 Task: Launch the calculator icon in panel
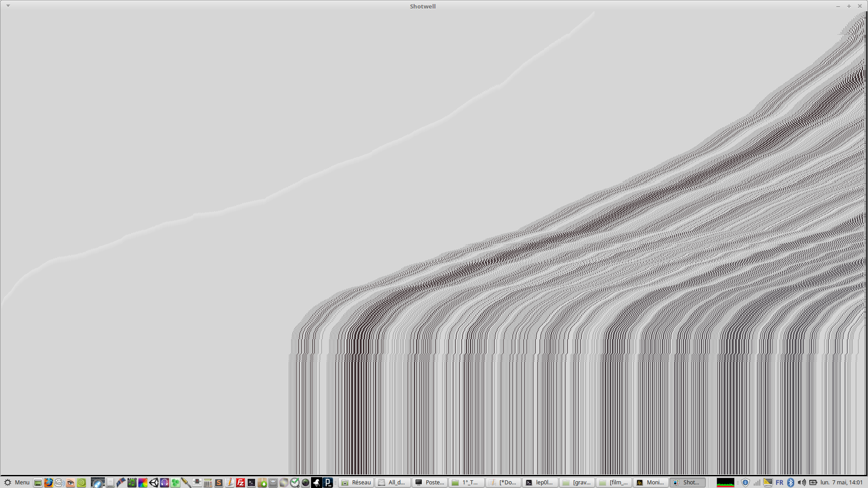pyautogui.click(x=208, y=482)
